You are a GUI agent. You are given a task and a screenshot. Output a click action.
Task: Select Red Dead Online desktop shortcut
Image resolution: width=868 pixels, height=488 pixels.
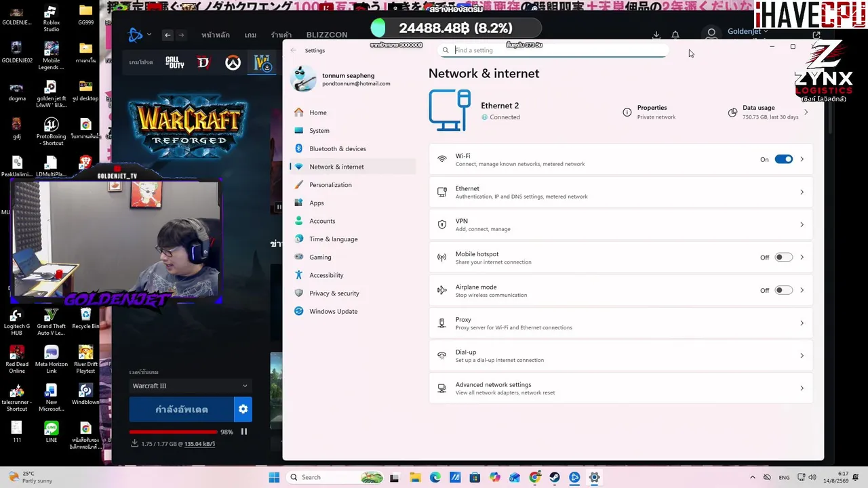click(x=17, y=360)
